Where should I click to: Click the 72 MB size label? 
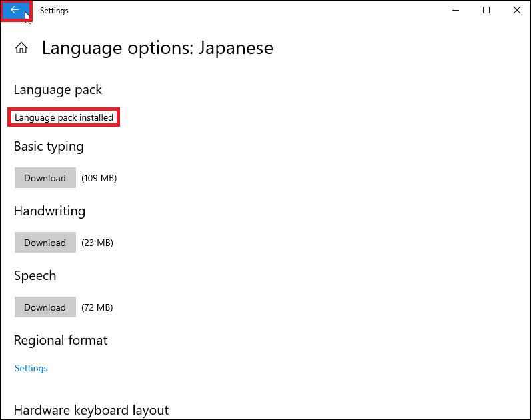[97, 307]
